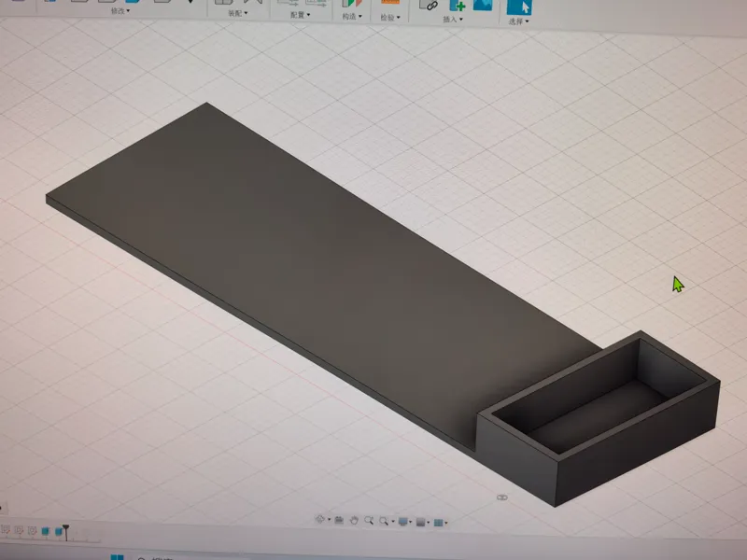Click the Construct plane icon in toolbar
This screenshot has width=747, height=560.
352,4
